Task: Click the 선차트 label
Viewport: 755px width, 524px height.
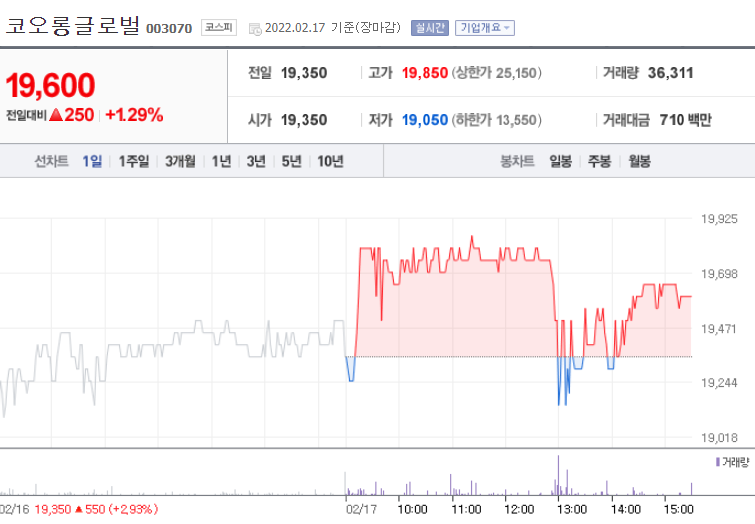Action: click(52, 161)
